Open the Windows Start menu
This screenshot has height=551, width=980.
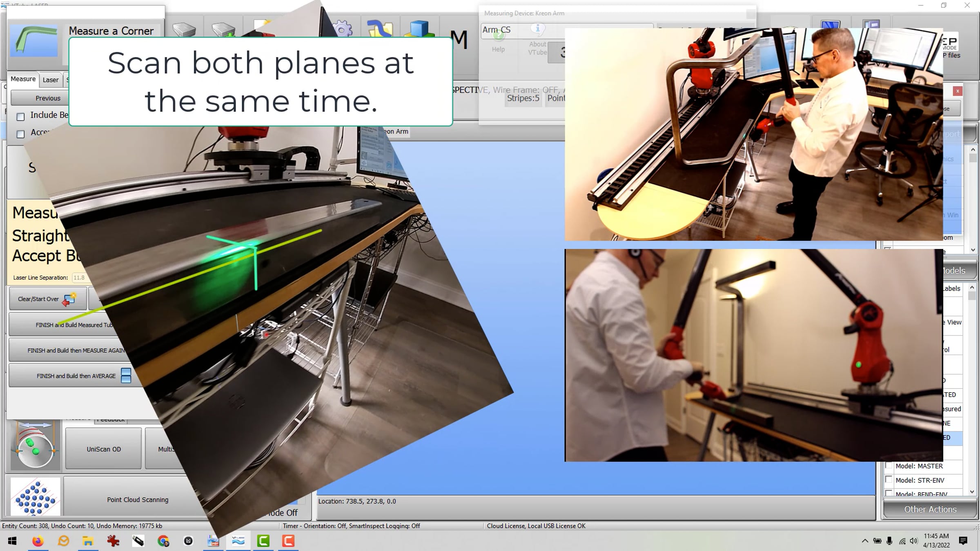point(12,541)
